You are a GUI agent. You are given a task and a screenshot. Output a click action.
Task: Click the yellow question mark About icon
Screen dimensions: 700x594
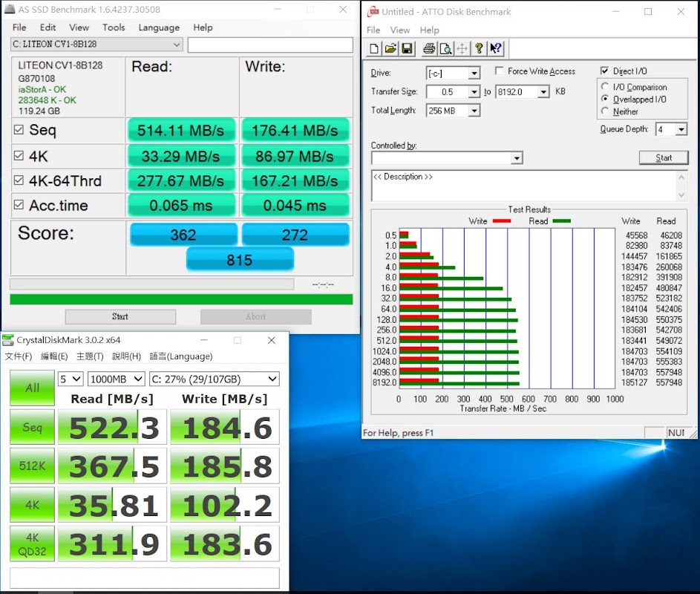coord(479,49)
